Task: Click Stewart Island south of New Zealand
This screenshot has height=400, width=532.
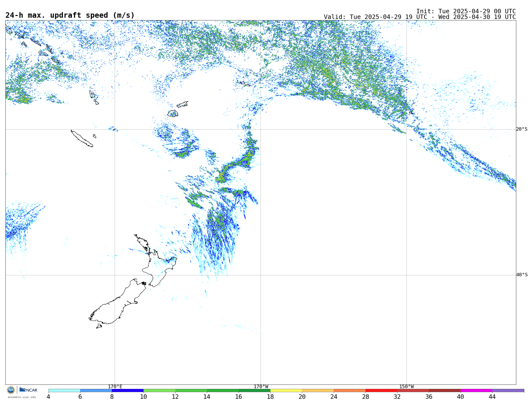Action: pyautogui.click(x=99, y=326)
